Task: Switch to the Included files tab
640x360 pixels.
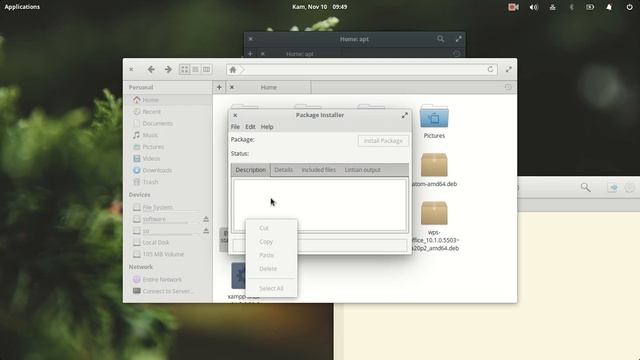Action: (319, 170)
